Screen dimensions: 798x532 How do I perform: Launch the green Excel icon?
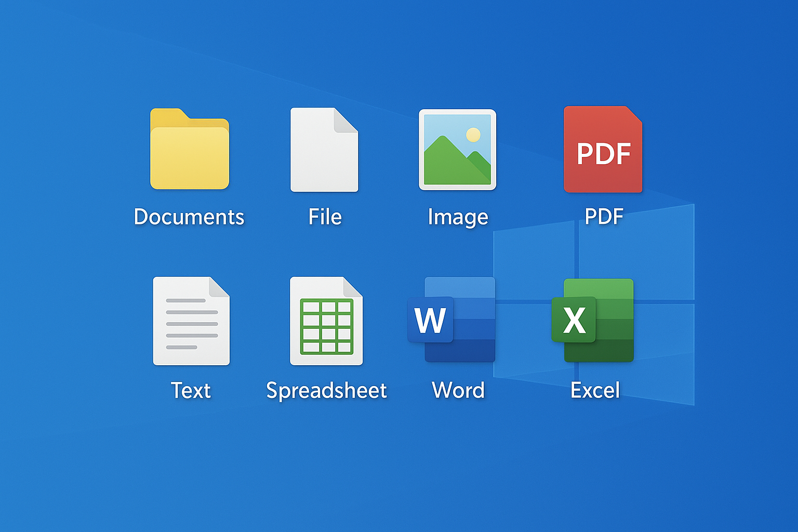(593, 320)
